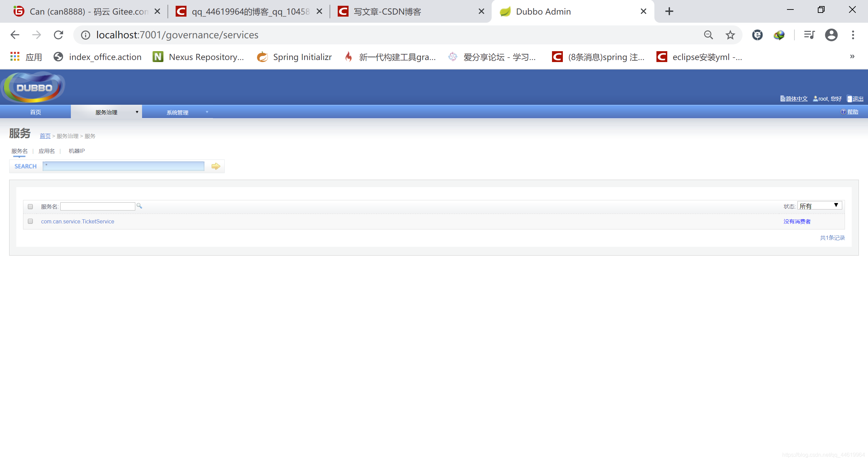Switch to the 机器IP search tab
868x461 pixels.
pos(77,151)
